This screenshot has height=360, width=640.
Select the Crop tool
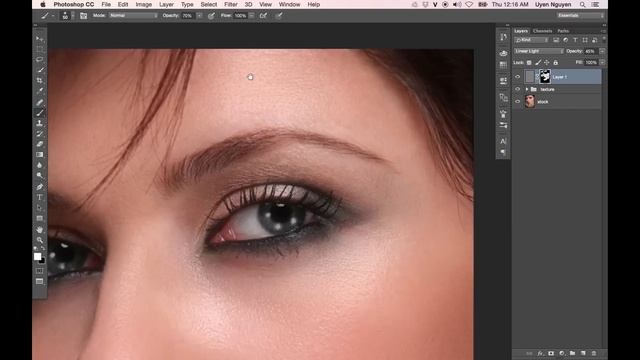click(40, 80)
